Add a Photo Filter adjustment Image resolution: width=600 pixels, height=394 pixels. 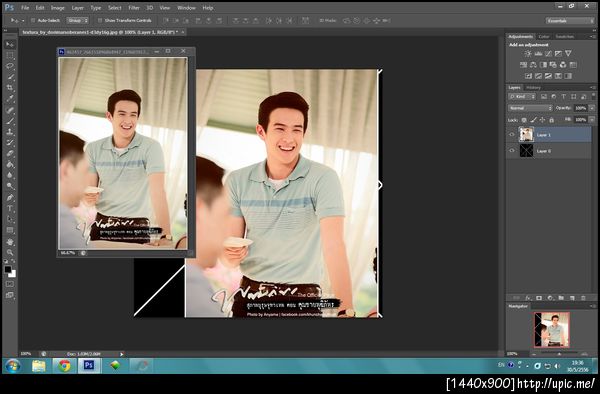[x=553, y=65]
